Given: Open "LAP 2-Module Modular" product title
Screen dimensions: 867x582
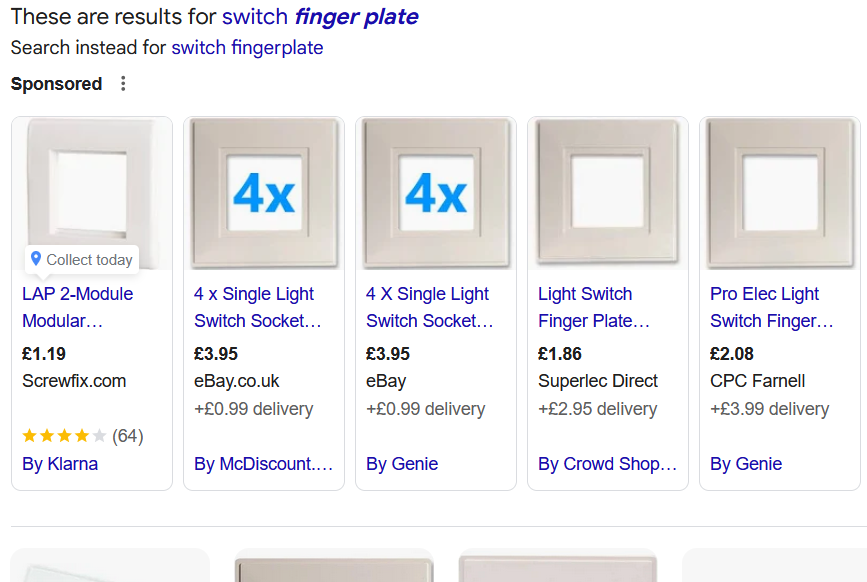Looking at the screenshot, I should [77, 307].
